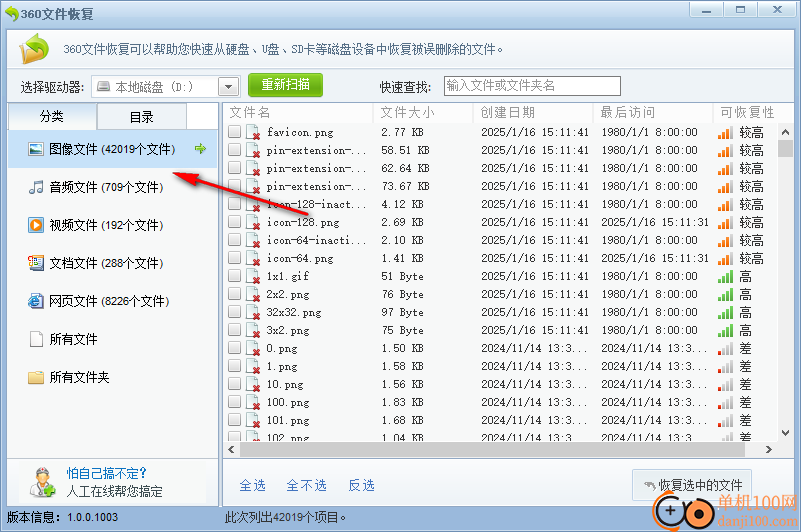The height and width of the screenshot is (532, 801).
Task: Select the 音频文件 music note icon
Action: click(36, 187)
